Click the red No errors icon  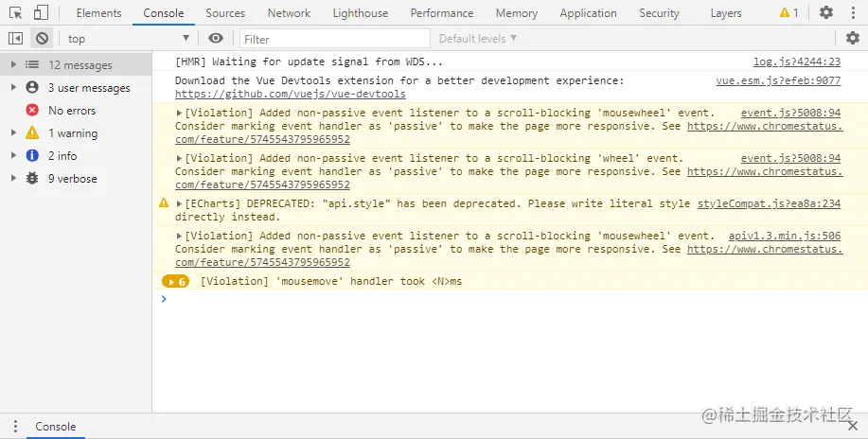(32, 110)
